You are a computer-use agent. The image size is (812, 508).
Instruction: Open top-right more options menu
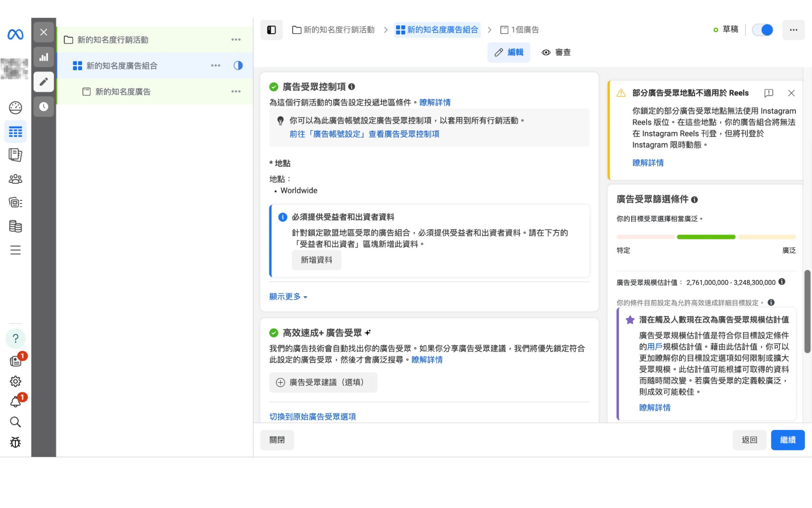(x=793, y=30)
